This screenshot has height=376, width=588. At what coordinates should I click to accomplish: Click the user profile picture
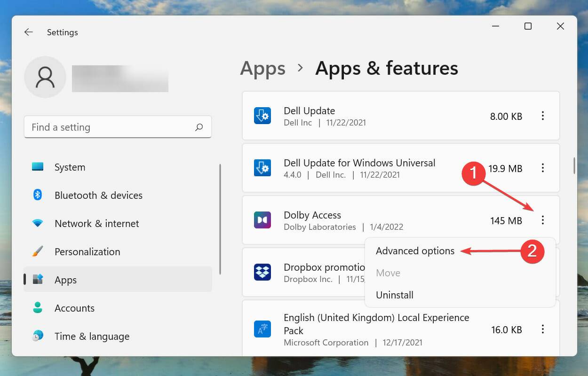(45, 78)
